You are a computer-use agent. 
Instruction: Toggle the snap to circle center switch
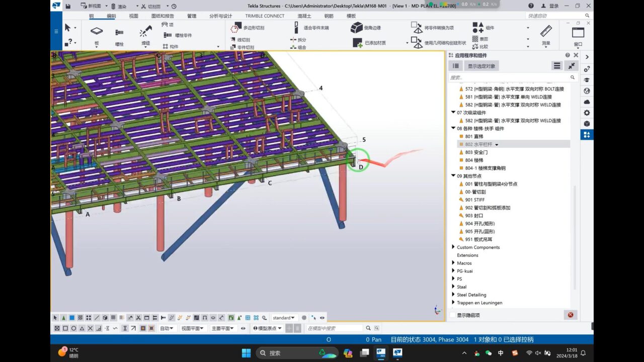tap(73, 328)
